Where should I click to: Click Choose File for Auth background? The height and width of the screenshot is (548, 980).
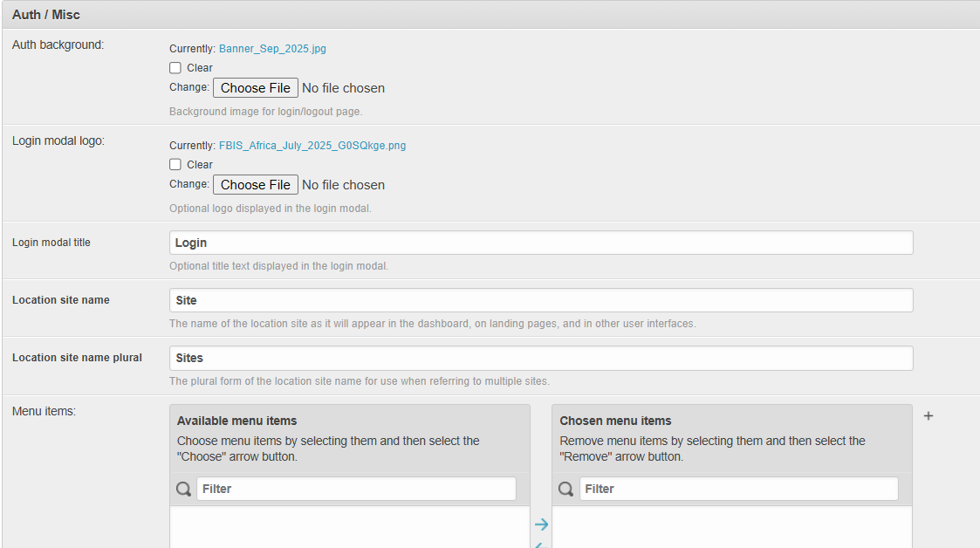point(255,87)
